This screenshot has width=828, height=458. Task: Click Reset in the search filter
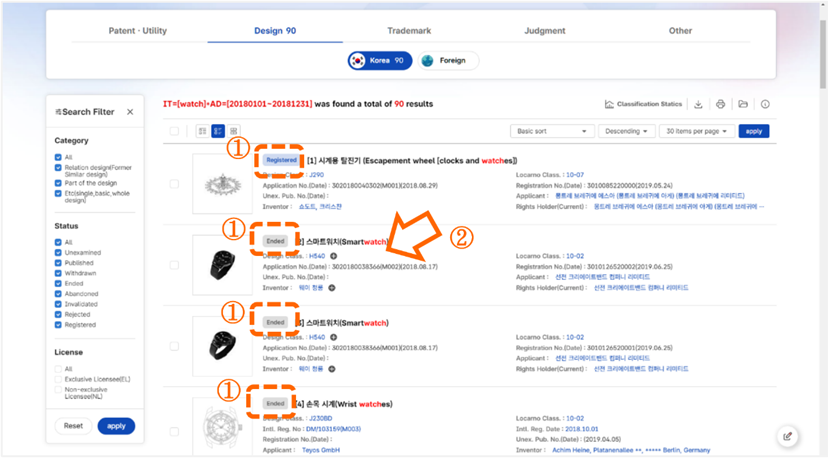click(73, 426)
